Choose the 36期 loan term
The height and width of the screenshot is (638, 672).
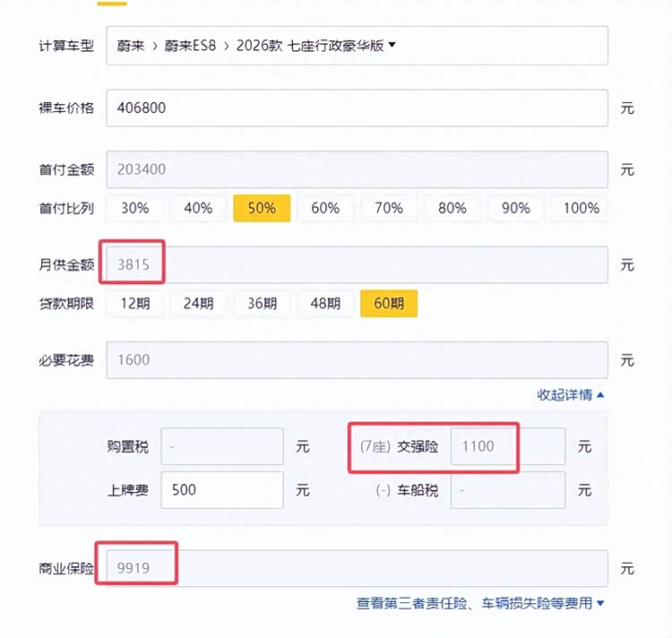click(262, 303)
